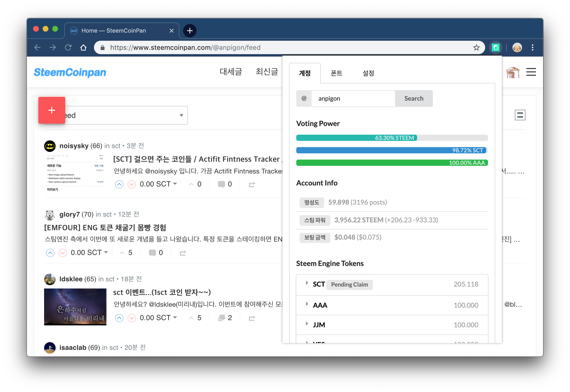The width and height of the screenshot is (570, 392).
Task: Click the browser address bar URL
Action: click(185, 48)
